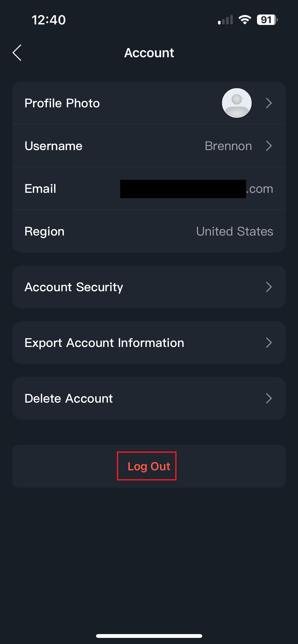Open the Profile Photo chevron
Image resolution: width=298 pixels, height=644 pixels.
click(x=269, y=103)
